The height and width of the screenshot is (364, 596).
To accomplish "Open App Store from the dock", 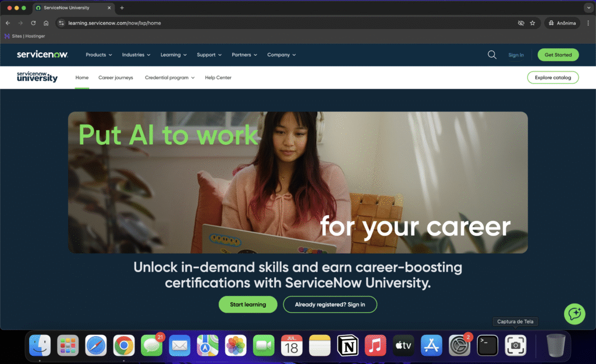I will (x=431, y=345).
